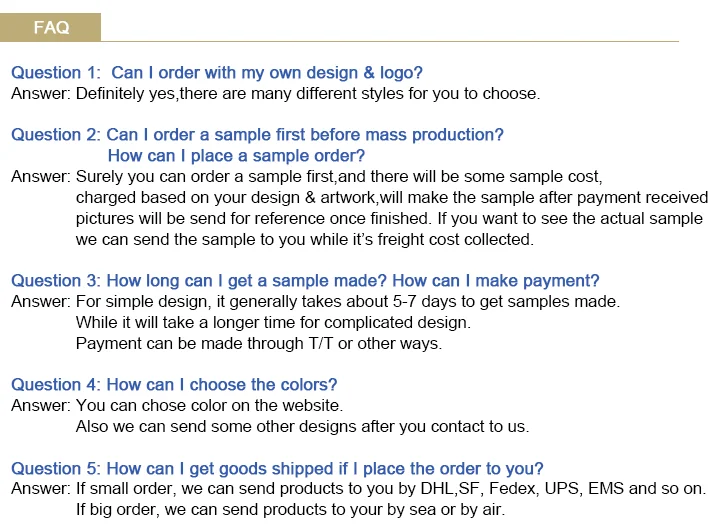Screen dimensions: 723x531
Task: Click the answer starting "Definitely yes"
Action: 275,94
